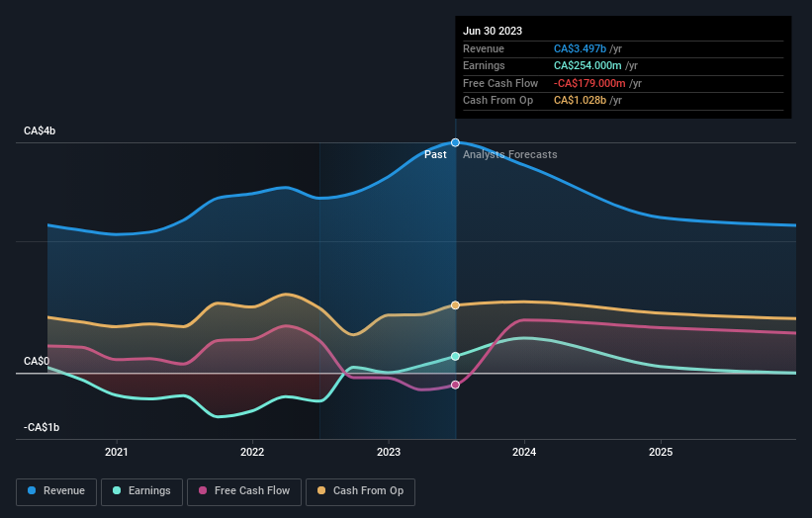Toggle the Cash From Op legend button

coord(360,491)
